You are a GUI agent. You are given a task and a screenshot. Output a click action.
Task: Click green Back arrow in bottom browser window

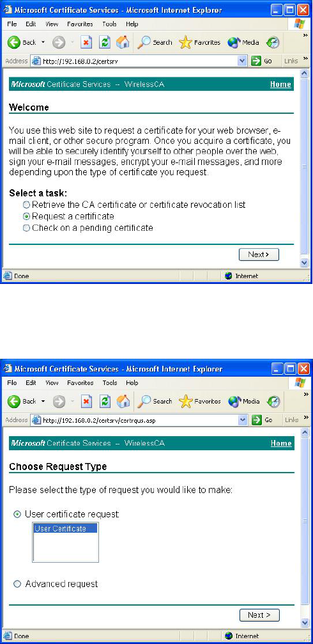tap(14, 401)
